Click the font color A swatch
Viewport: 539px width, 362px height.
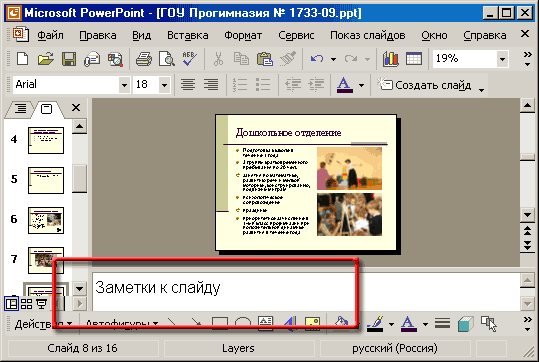pos(344,85)
